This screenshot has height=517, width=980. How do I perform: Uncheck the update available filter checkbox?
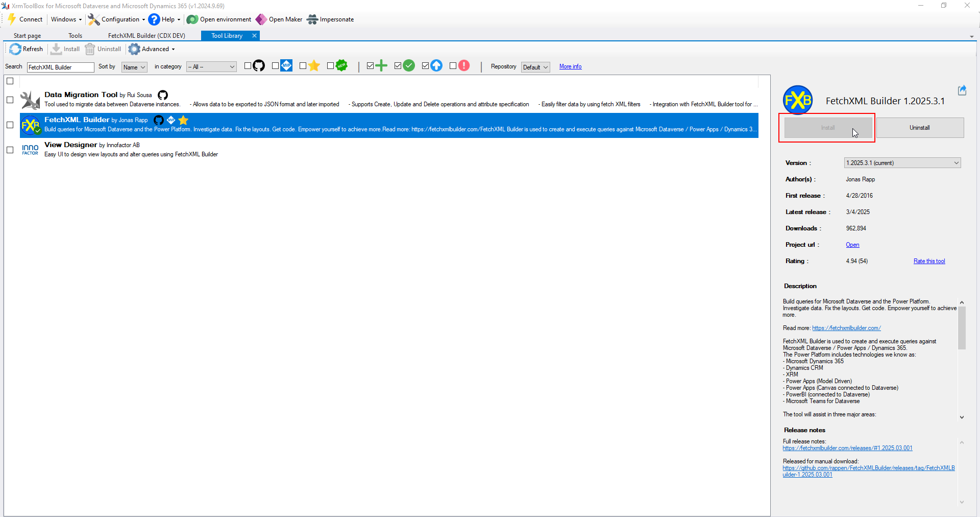click(x=425, y=66)
